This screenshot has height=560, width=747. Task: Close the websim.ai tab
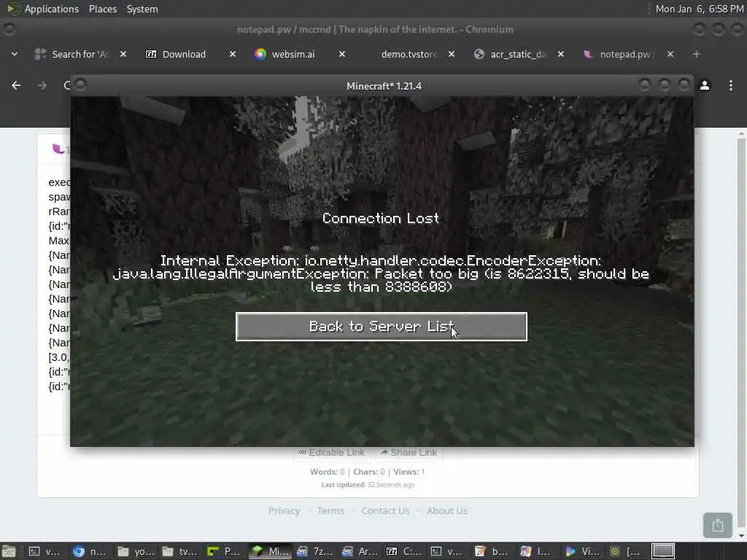pyautogui.click(x=342, y=54)
